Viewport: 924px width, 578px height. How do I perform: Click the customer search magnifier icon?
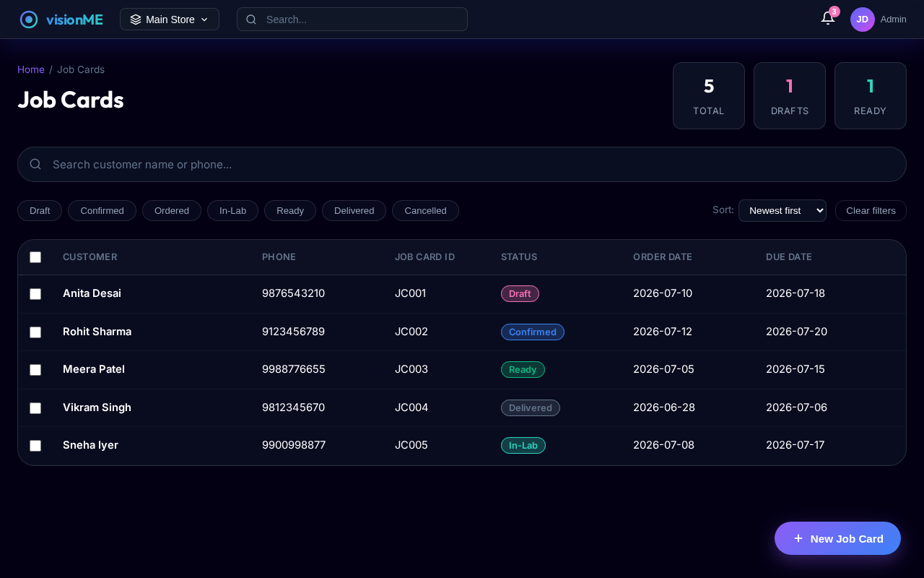coord(35,164)
